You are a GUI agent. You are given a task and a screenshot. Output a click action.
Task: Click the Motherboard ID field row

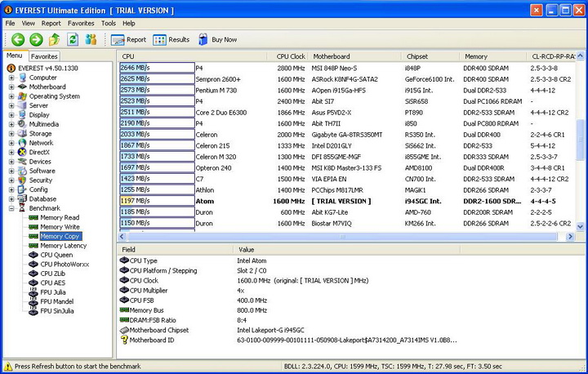(x=289, y=341)
